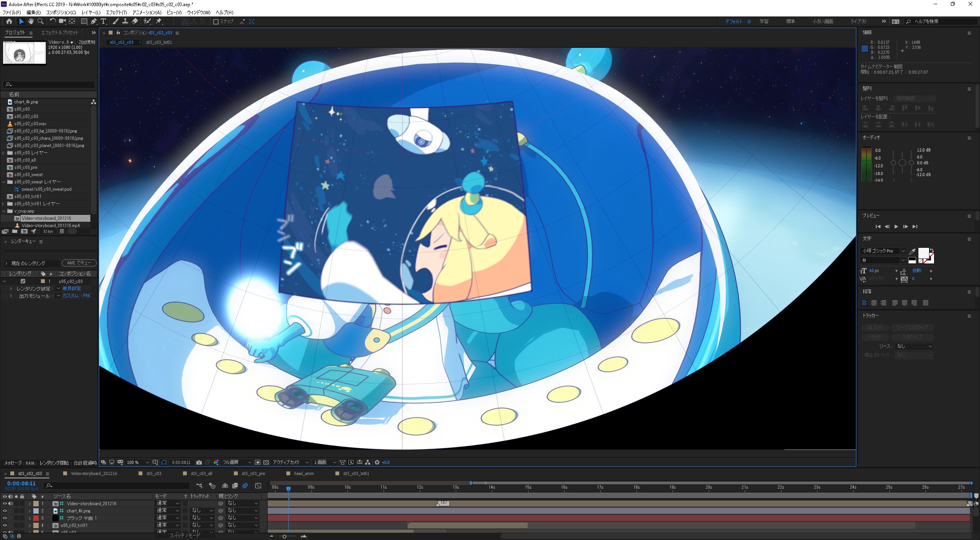The width and height of the screenshot is (980, 540).
Task: Open the エフェクト(T) menu
Action: 116,13
